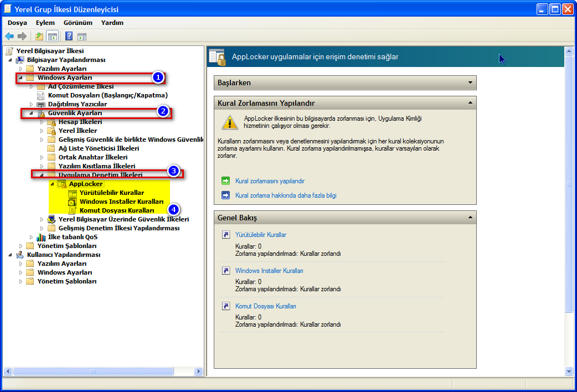Expand Yönetim Şablonları under Kullanıcı Yapılandırması
The height and width of the screenshot is (392, 577).
pyautogui.click(x=20, y=281)
